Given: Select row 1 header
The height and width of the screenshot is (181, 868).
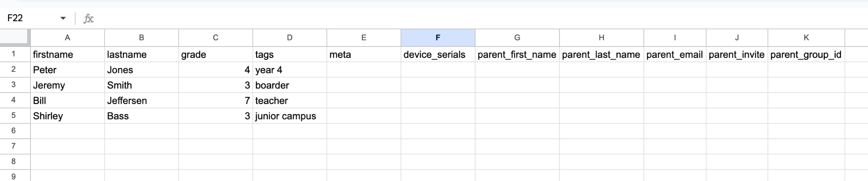Looking at the screenshot, I should [14, 54].
